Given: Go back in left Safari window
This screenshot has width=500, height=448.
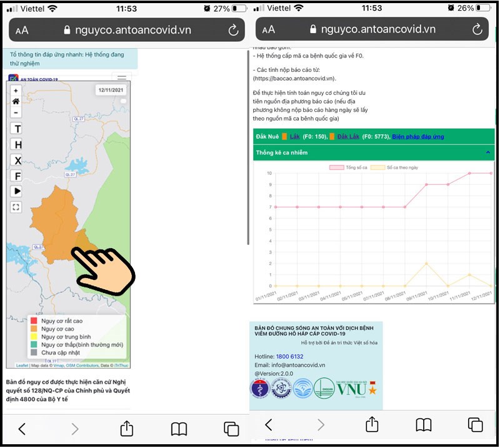Looking at the screenshot, I should 22,429.
